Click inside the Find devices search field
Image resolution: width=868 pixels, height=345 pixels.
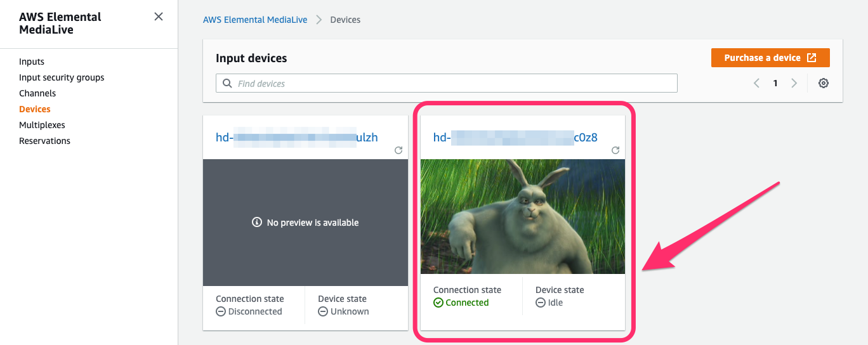(450, 83)
